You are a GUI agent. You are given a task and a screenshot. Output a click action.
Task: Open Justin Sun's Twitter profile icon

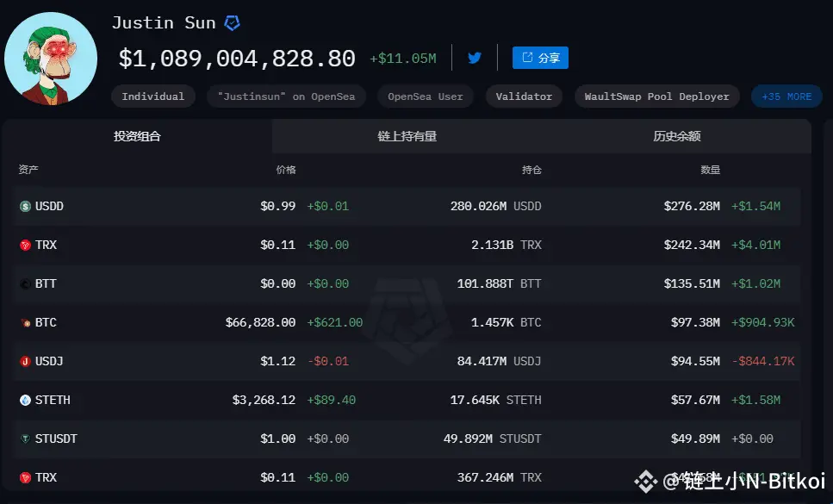coord(475,58)
